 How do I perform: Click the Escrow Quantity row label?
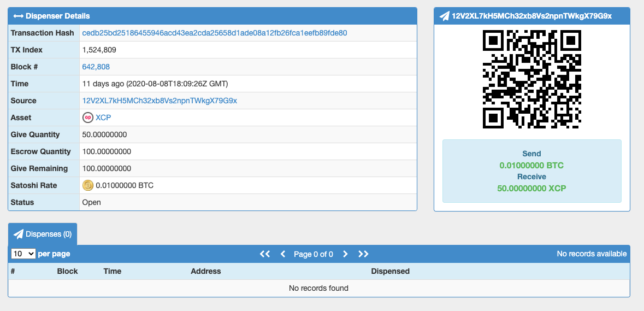click(x=40, y=151)
